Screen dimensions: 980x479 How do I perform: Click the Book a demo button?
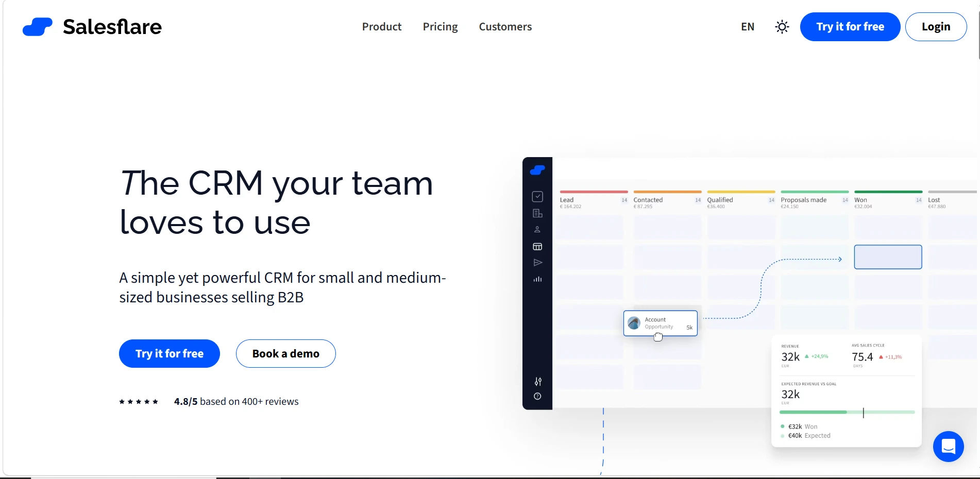click(286, 353)
